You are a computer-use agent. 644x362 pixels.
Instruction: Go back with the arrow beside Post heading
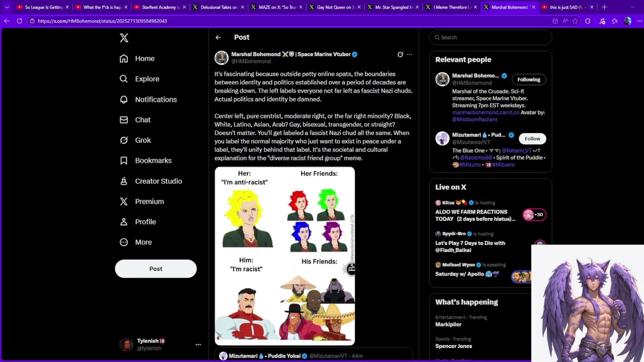(x=218, y=37)
